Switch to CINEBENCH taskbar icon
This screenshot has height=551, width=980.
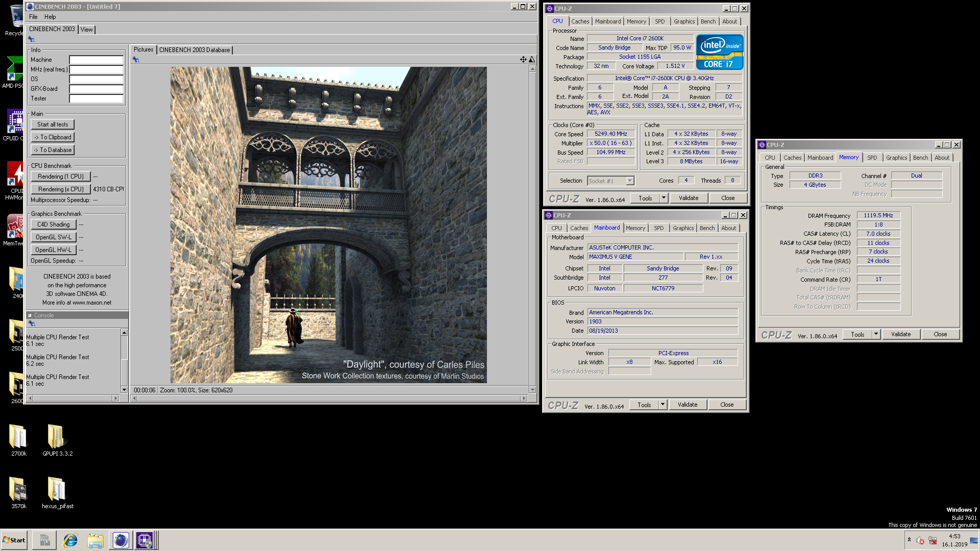[x=121, y=540]
